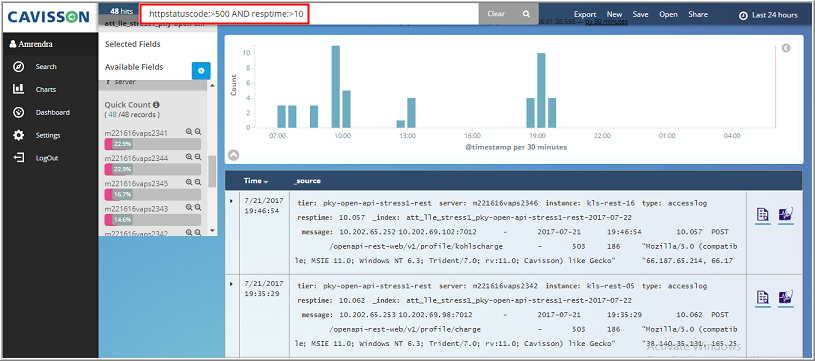Select the server field entry
The height and width of the screenshot is (361, 815).
pyautogui.click(x=125, y=82)
